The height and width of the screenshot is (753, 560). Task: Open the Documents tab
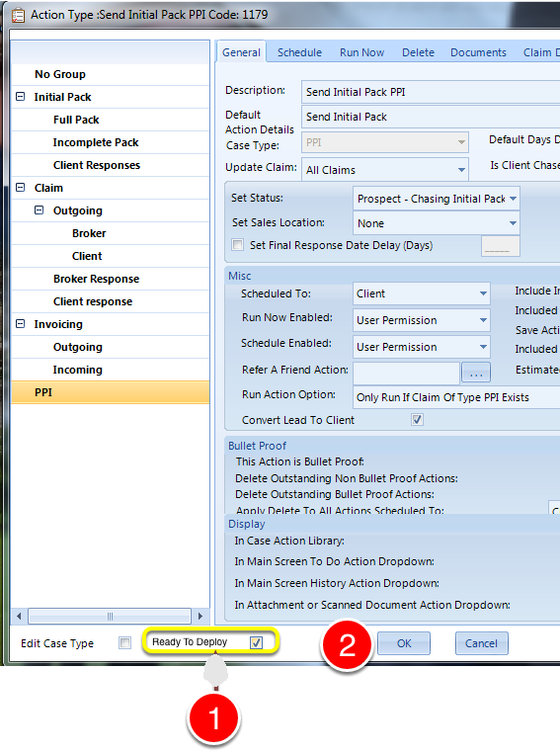[478, 52]
